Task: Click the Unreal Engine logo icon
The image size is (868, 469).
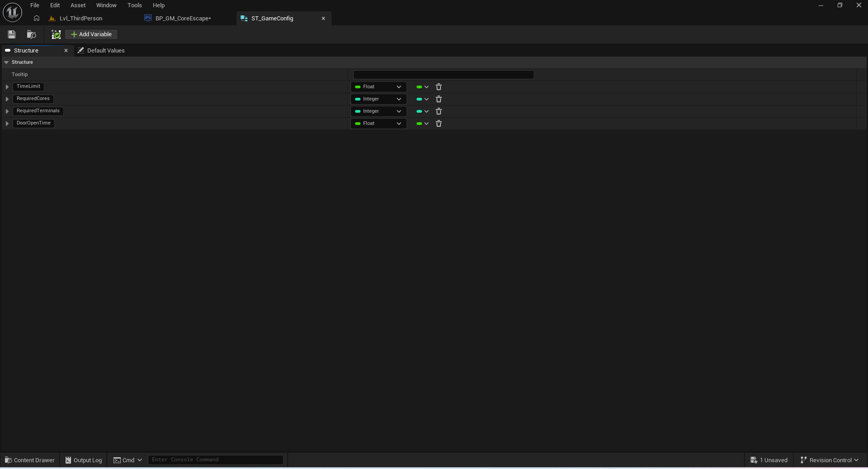Action: tap(12, 12)
